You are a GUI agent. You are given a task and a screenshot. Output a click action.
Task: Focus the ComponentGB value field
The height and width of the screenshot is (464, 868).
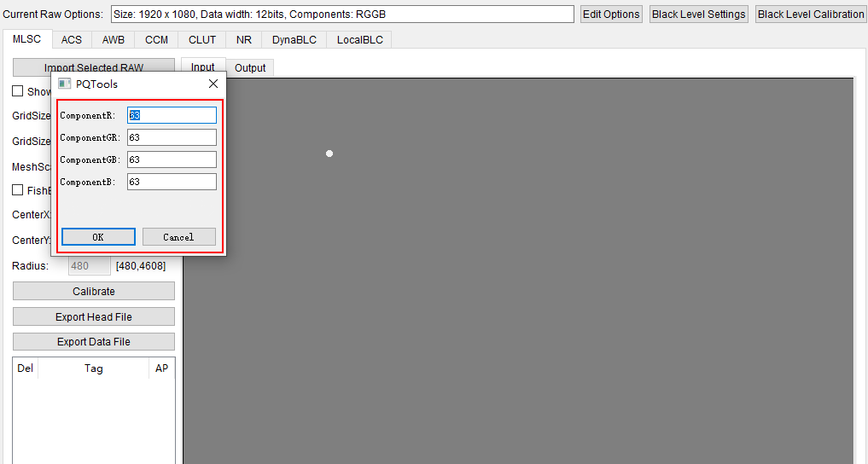pyautogui.click(x=172, y=159)
